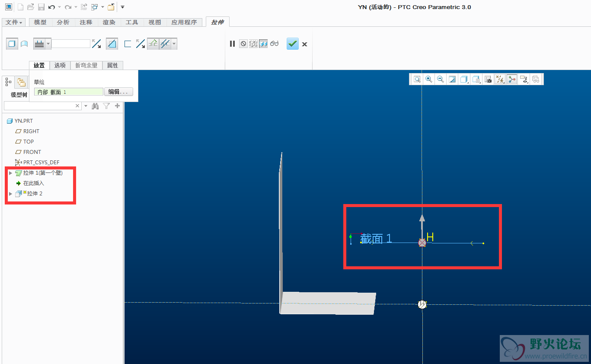Expand the 拉伸 2 tree node
This screenshot has height=364, width=591.
[x=11, y=194]
